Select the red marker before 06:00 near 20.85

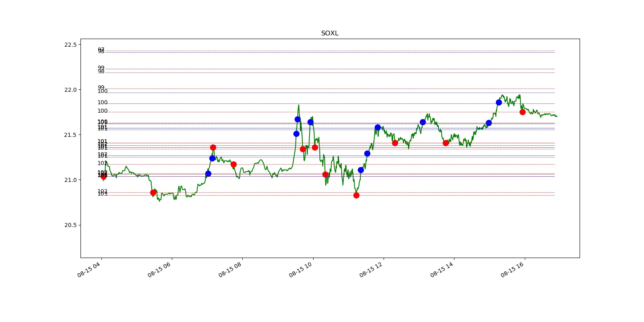click(153, 192)
